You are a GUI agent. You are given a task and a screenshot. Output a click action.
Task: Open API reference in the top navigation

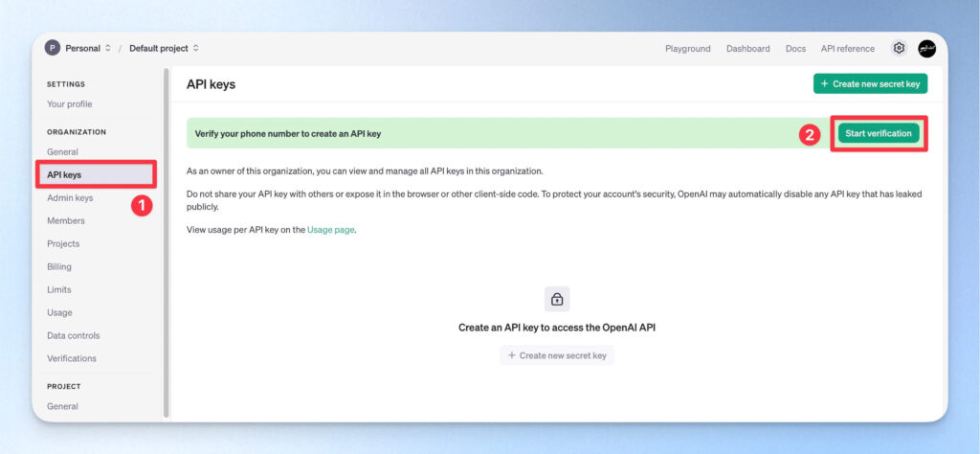[x=848, y=48]
